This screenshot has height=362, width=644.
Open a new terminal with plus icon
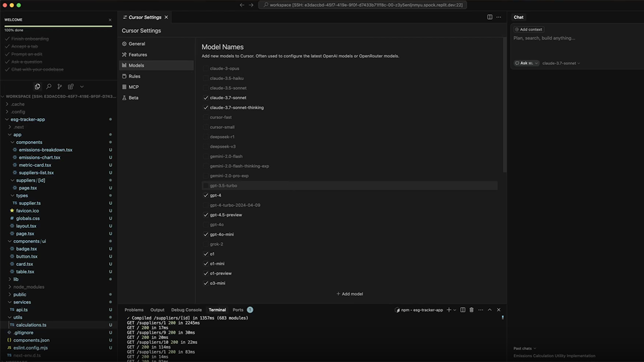pyautogui.click(x=449, y=310)
